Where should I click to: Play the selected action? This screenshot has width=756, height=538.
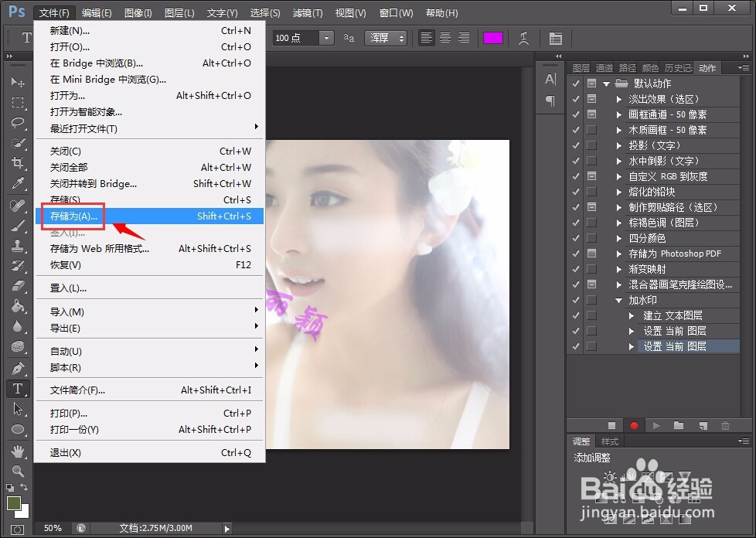coord(656,426)
